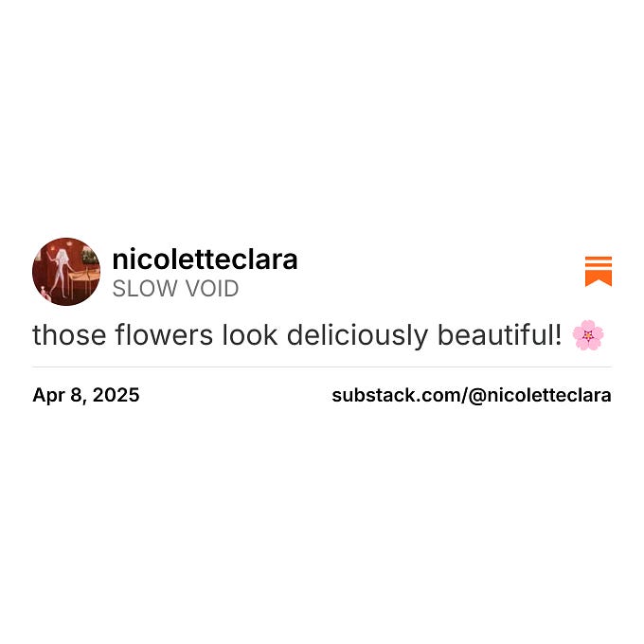644x644 pixels.
Task: Click the Apr 8, 2025 date
Action: (x=86, y=395)
